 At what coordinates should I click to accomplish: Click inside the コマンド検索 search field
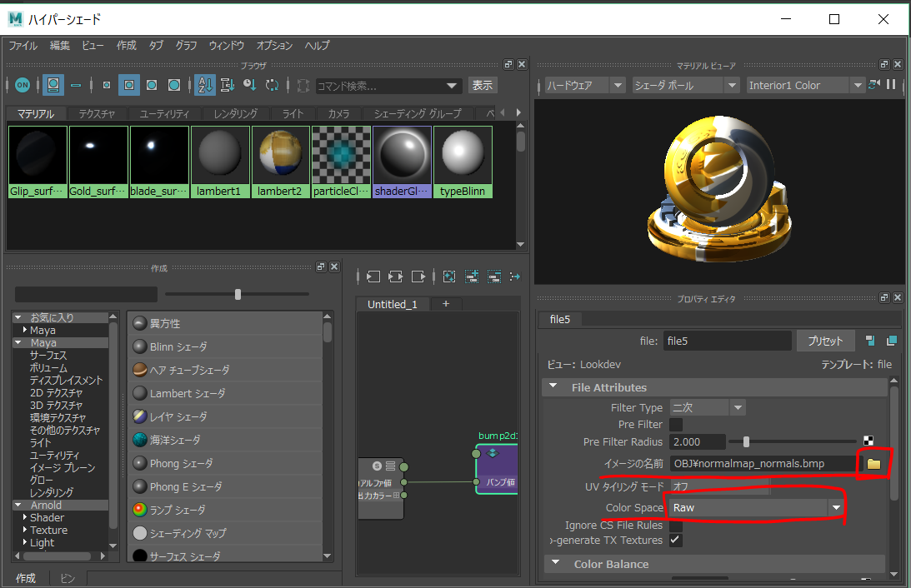[381, 86]
